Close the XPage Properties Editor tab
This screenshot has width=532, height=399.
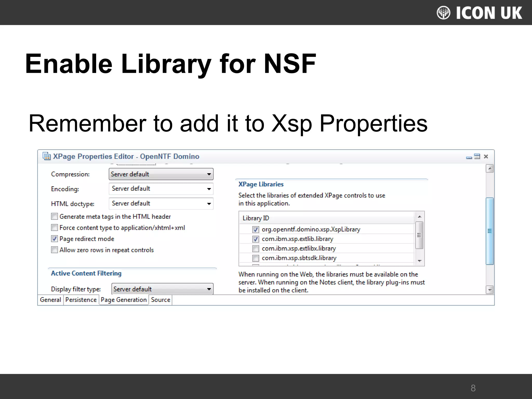(x=486, y=156)
